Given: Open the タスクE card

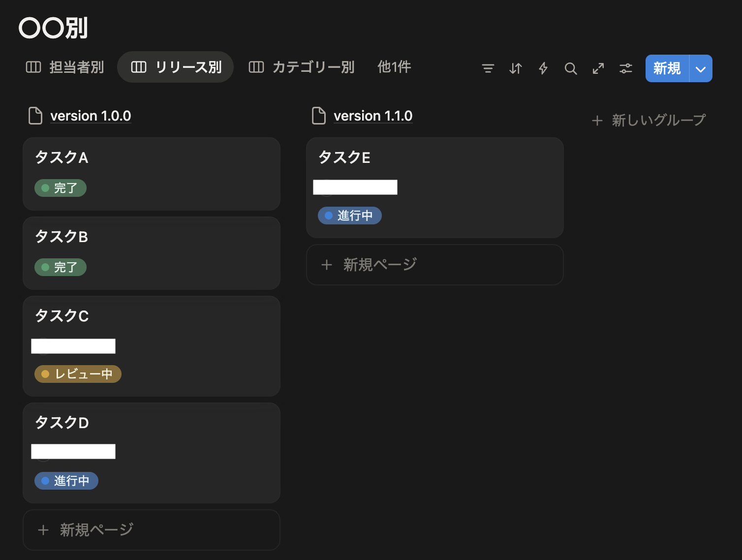Looking at the screenshot, I should 435,188.
